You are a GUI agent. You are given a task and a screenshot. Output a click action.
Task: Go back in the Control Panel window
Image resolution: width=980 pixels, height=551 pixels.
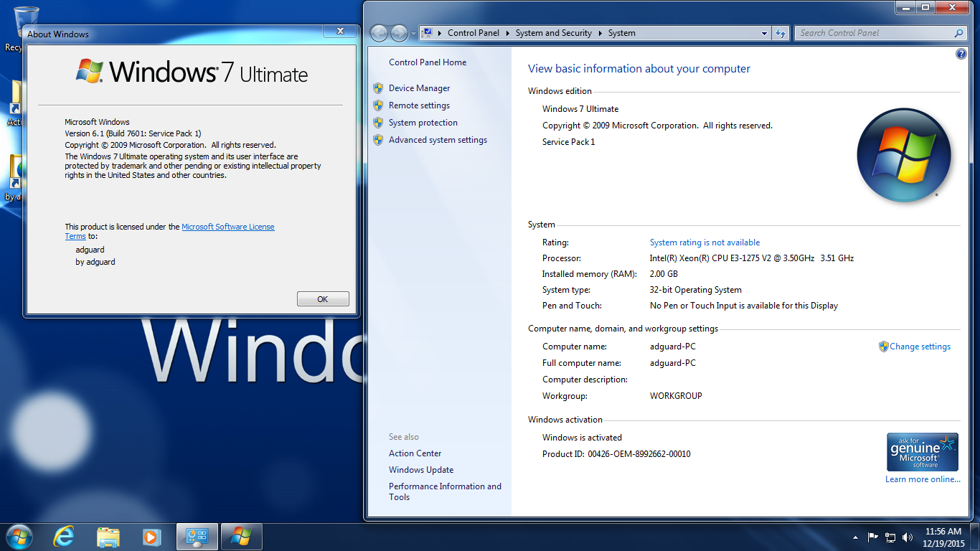[379, 33]
